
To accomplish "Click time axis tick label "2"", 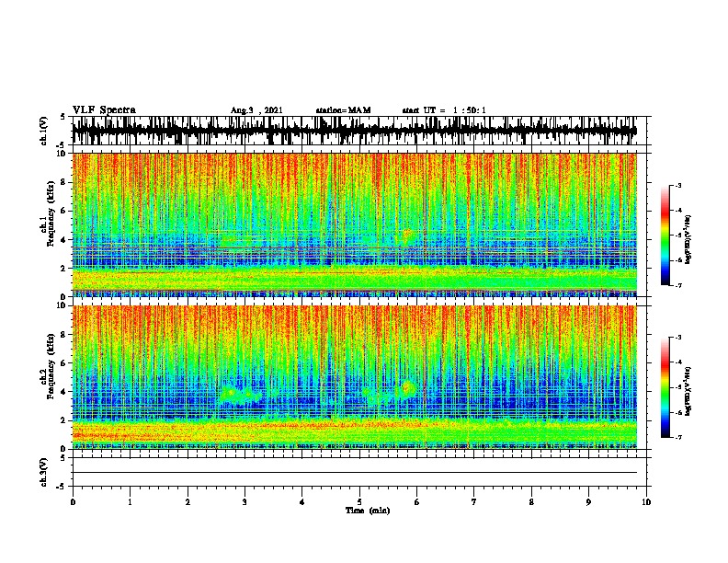I will click(188, 502).
